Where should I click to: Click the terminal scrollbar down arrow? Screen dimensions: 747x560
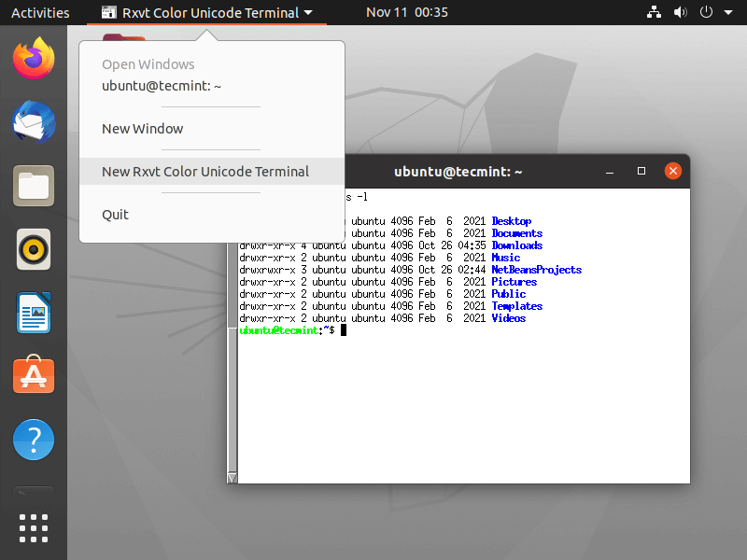point(232,478)
